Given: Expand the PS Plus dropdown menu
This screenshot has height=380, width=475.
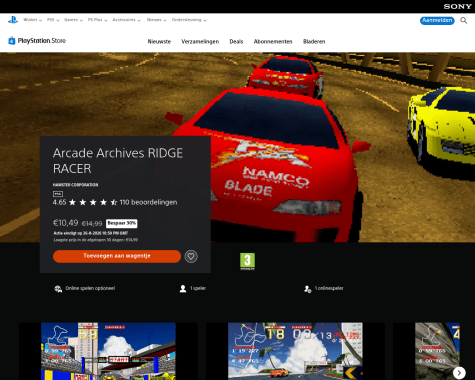Looking at the screenshot, I should pyautogui.click(x=97, y=20).
